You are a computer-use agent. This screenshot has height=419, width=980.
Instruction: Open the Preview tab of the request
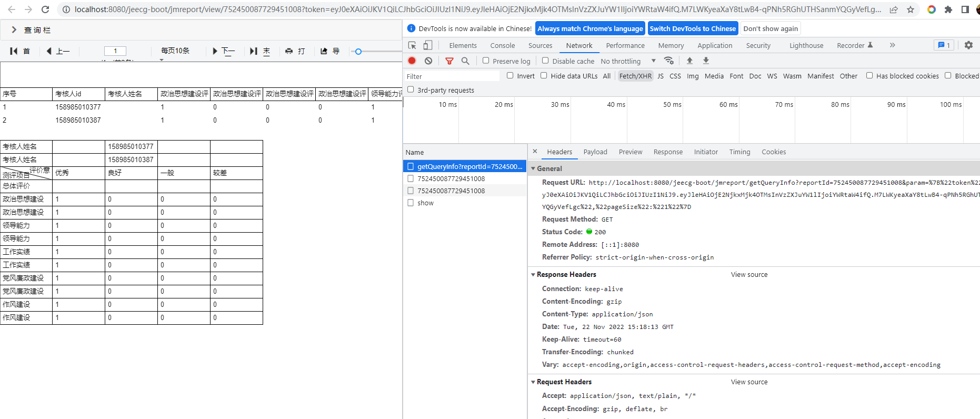coord(631,152)
